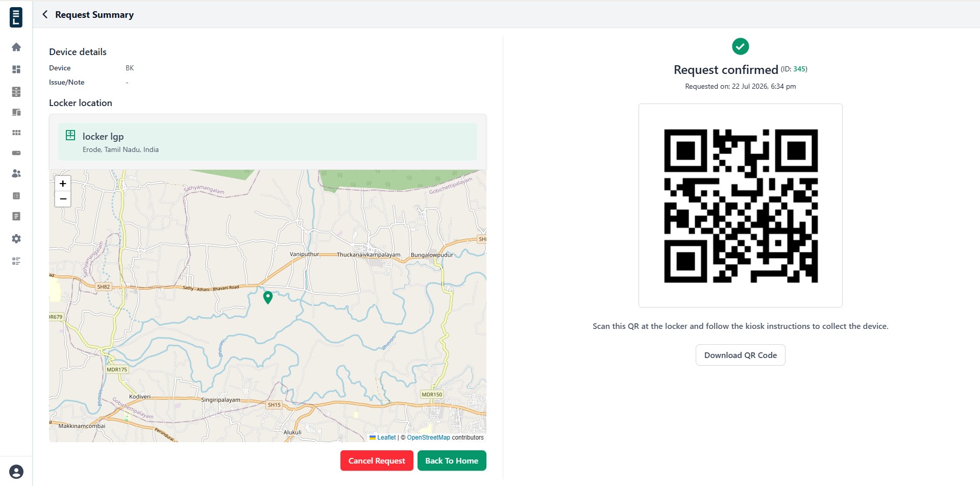The image size is (980, 486).
Task: Click Kodiveri label on the map
Action: 140,396
